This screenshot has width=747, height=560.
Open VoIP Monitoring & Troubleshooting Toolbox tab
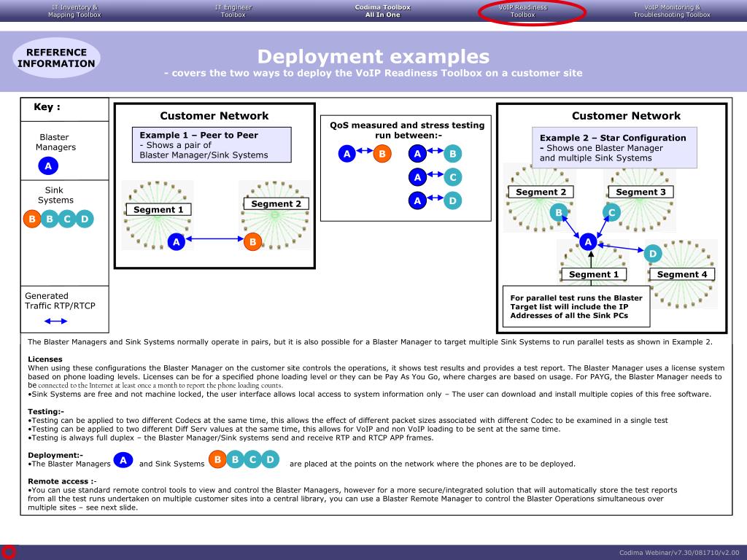coord(672,11)
